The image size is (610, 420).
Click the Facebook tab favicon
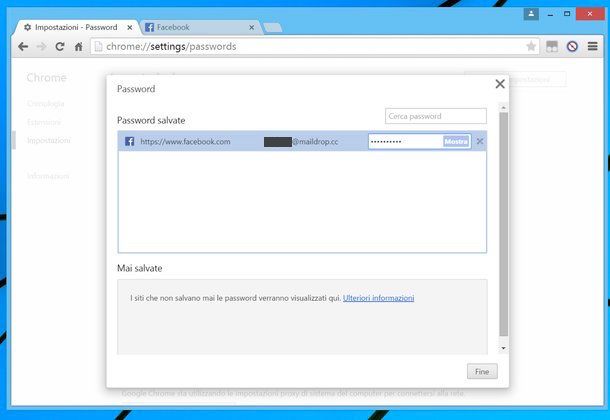149,27
